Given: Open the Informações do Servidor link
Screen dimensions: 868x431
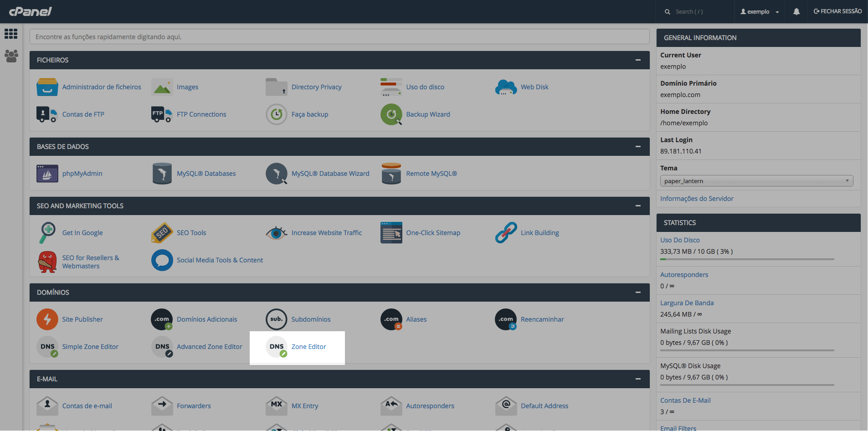Looking at the screenshot, I should (697, 199).
